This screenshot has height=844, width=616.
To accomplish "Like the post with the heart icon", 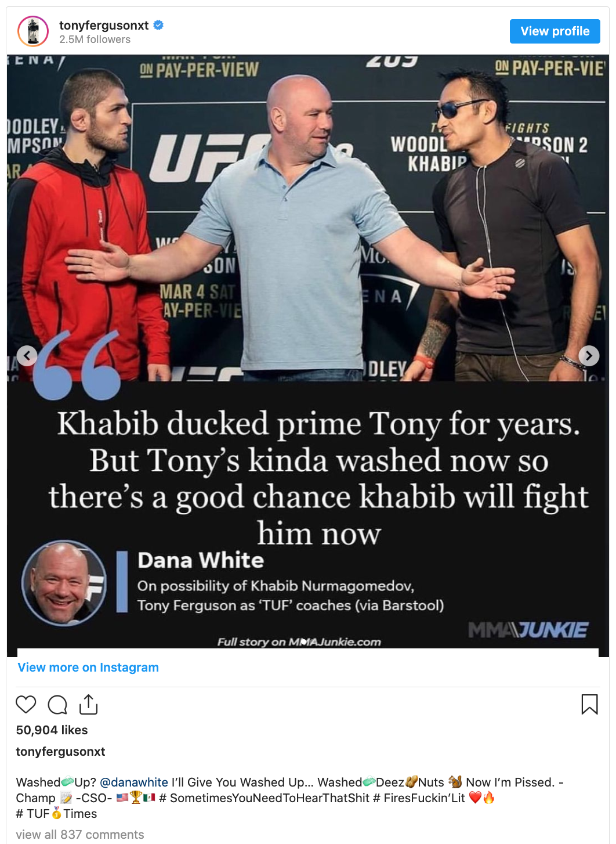I will click(26, 704).
